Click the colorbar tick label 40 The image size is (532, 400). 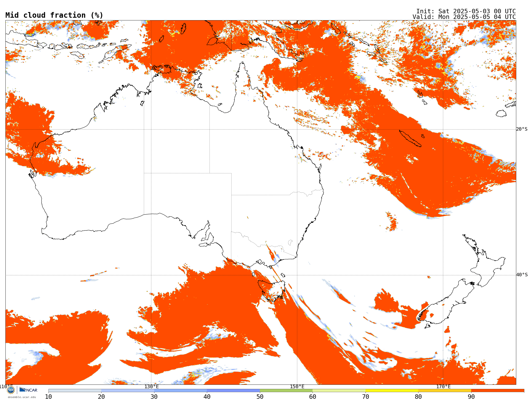207,397
